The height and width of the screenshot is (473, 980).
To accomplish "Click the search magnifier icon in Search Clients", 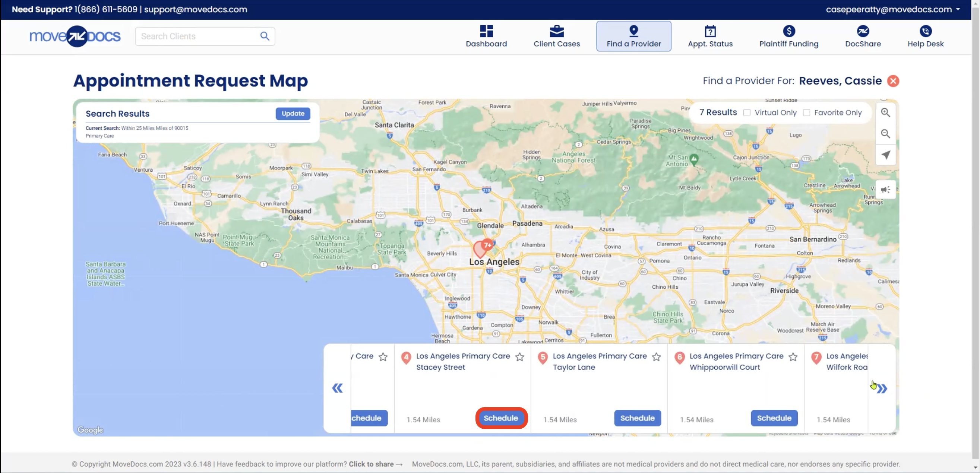I will coord(265,36).
